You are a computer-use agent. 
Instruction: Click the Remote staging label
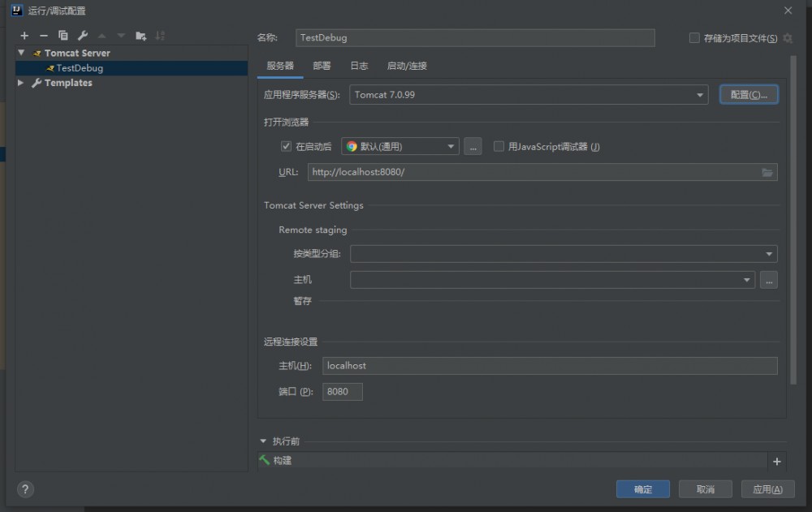[313, 230]
